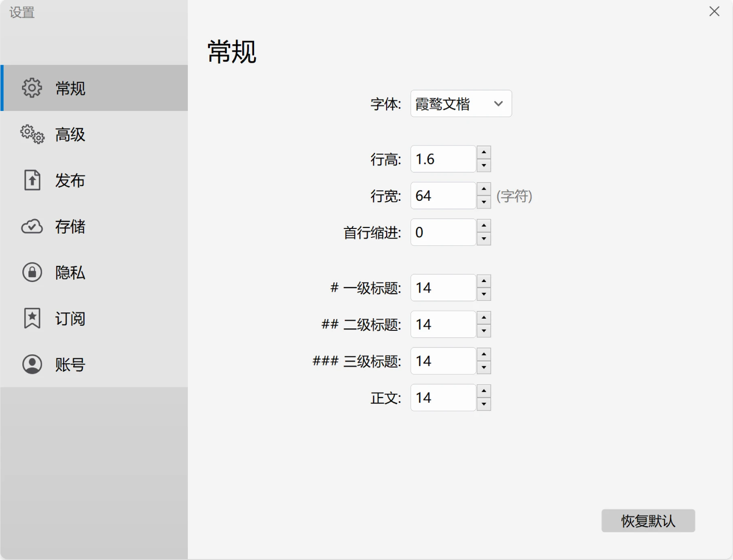Viewport: 733px width, 560px height.
Task: Select the 隐私 settings tab
Action: 94,272
